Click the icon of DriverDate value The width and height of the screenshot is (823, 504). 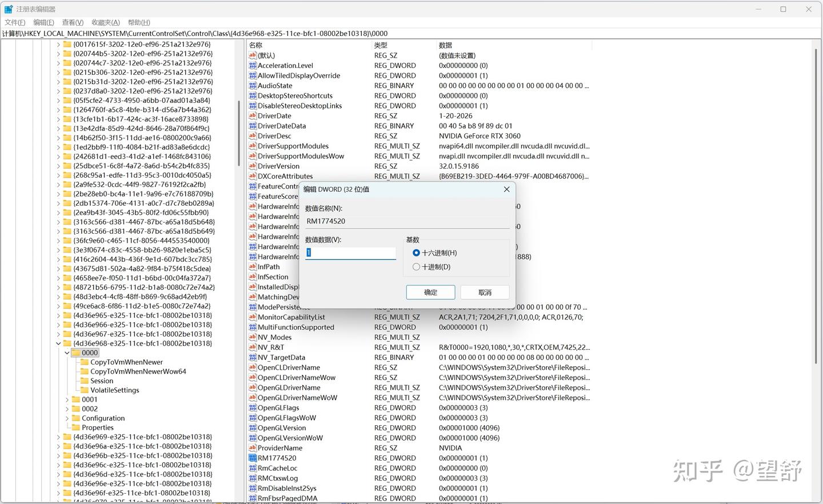[253, 116]
